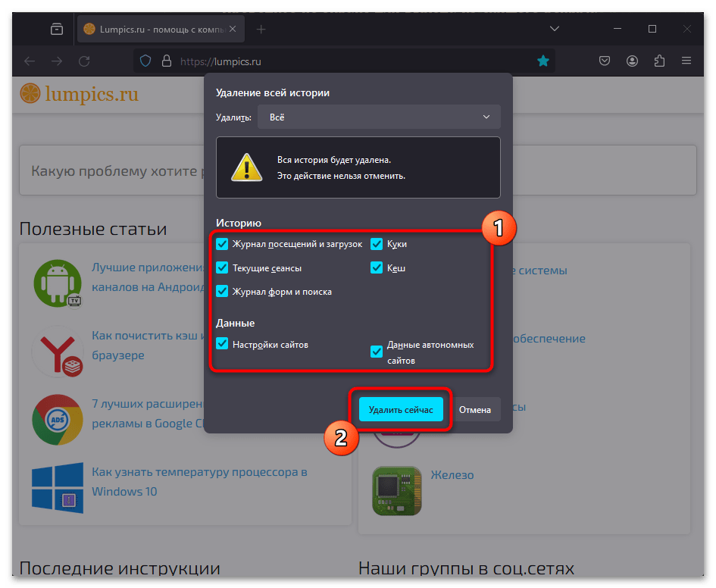The height and width of the screenshot is (588, 716).
Task: Select the Lumpics.ru browser tab
Action: click(x=161, y=30)
